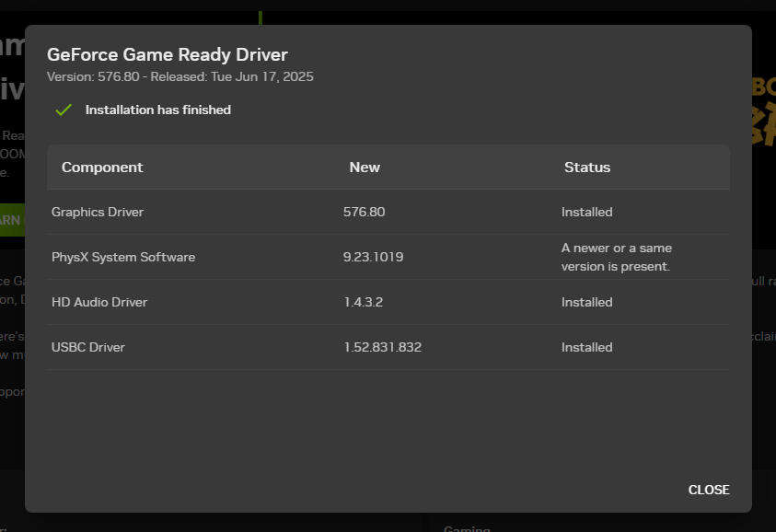Screen dimensions: 776x532
Task: Click the version 576.80 release text
Action: click(180, 76)
